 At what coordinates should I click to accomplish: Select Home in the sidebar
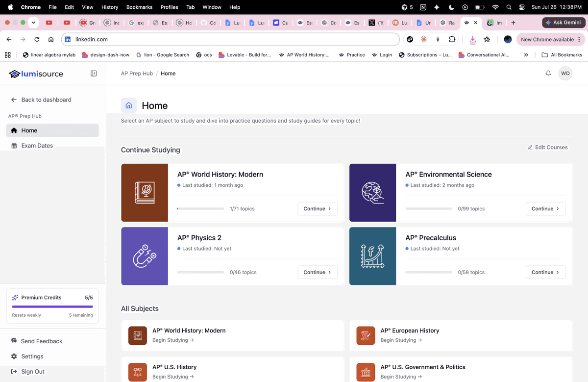(52, 130)
